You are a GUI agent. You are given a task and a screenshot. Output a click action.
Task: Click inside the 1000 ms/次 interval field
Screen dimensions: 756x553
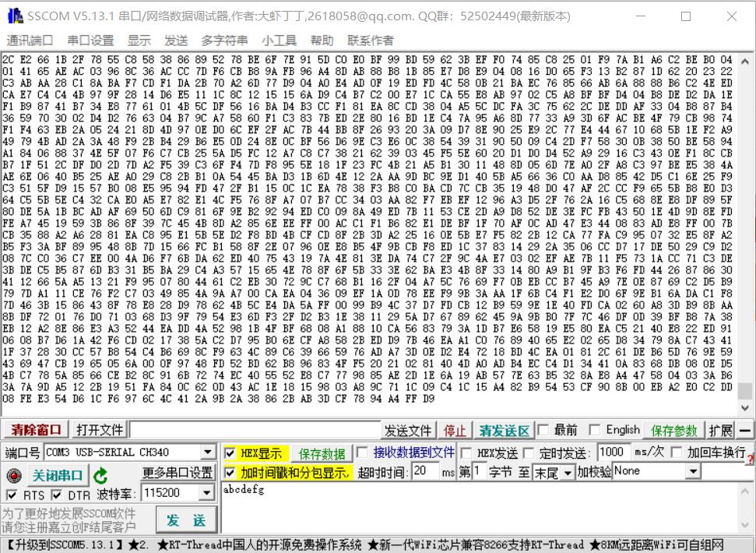pos(612,452)
